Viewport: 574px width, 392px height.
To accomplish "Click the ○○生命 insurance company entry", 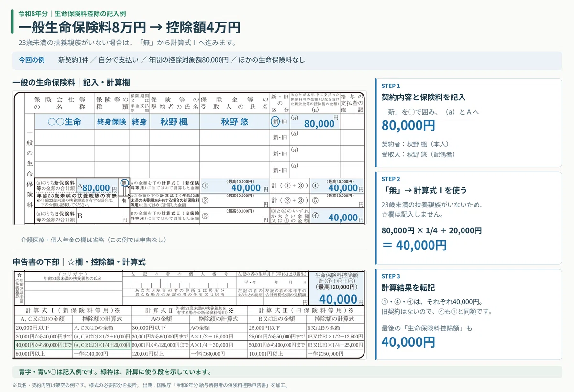I will [65, 121].
